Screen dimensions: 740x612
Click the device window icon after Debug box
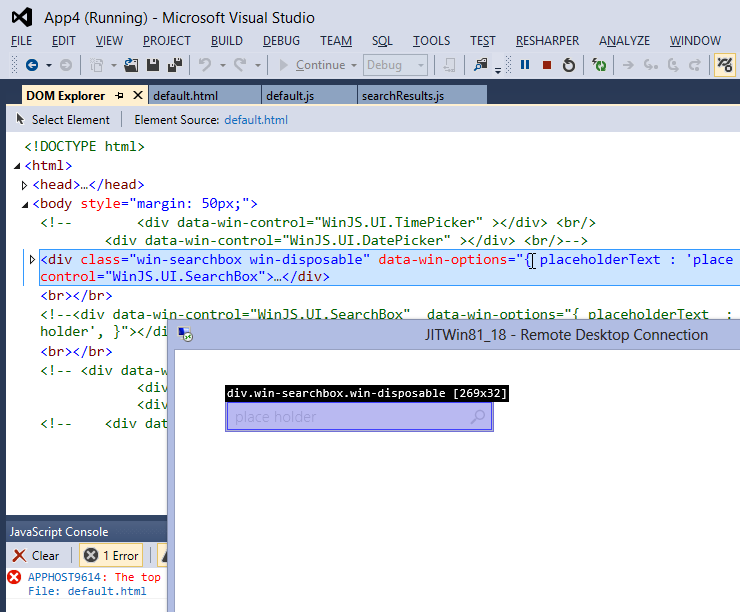point(450,65)
